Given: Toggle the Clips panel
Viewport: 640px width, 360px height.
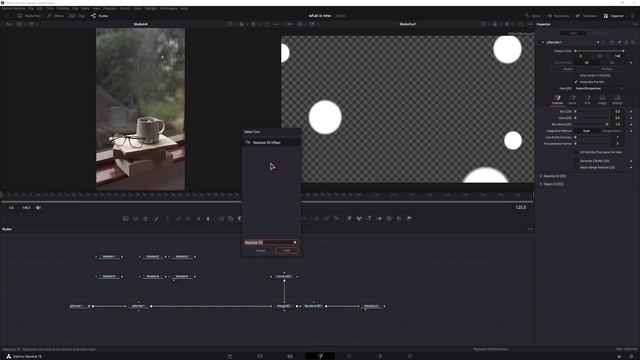Looking at the screenshot, I should point(77,16).
